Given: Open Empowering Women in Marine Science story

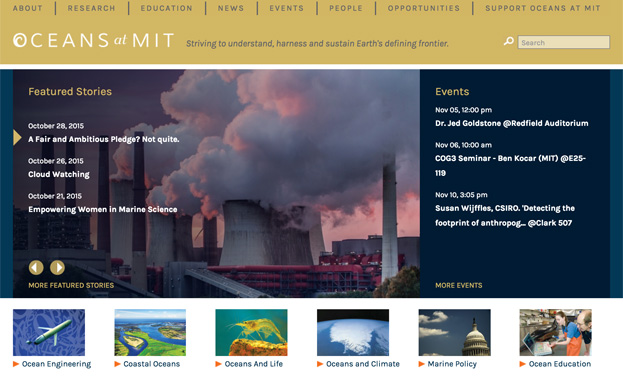Looking at the screenshot, I should pyautogui.click(x=103, y=209).
